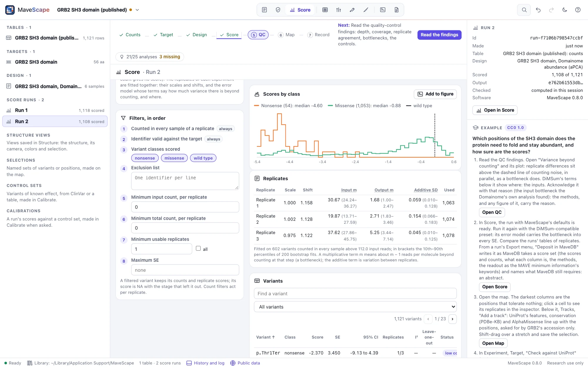The height and width of the screenshot is (368, 588).
Task: Sort by the Variant column header
Action: 265,337
